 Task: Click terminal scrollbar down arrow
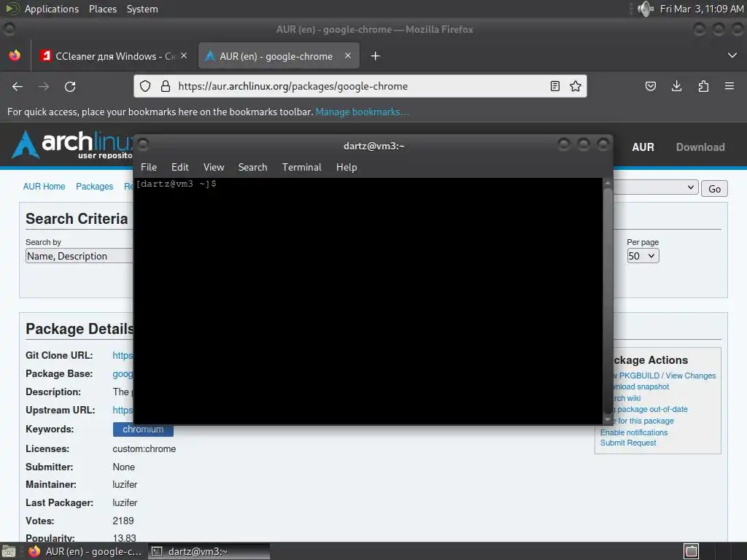[608, 419]
